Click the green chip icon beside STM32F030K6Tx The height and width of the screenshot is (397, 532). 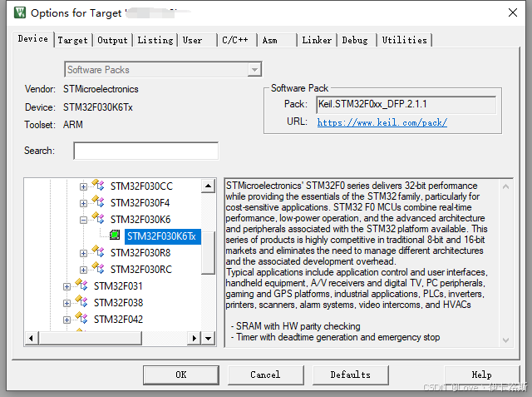115,235
